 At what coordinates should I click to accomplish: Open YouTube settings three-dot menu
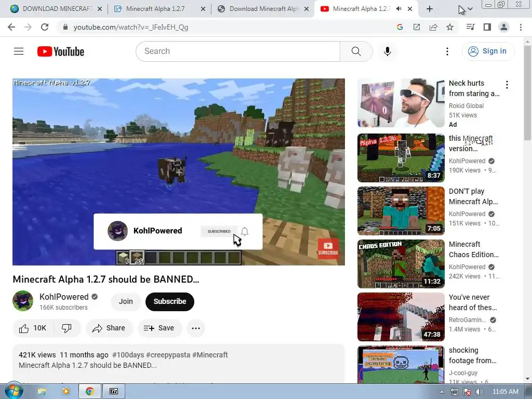pyautogui.click(x=447, y=51)
